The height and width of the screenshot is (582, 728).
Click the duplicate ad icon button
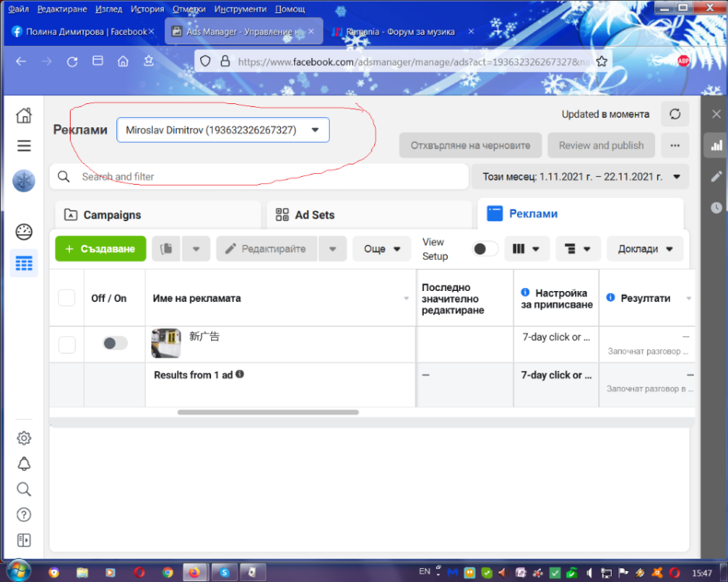coord(166,249)
